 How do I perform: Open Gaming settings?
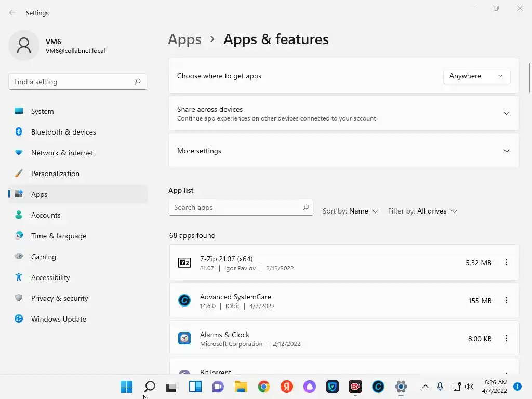click(78, 257)
